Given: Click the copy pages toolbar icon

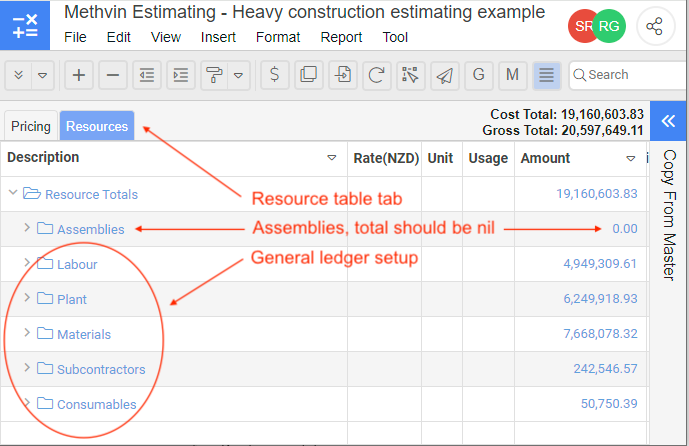Looking at the screenshot, I should pos(308,75).
